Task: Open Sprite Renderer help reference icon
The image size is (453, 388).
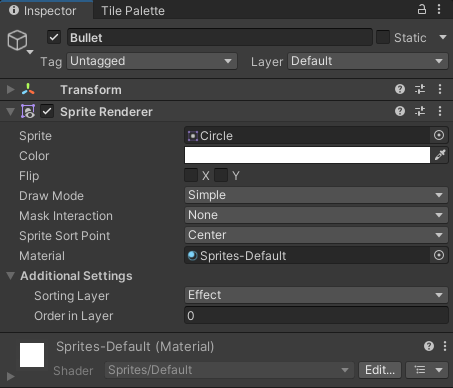Action: (x=400, y=111)
